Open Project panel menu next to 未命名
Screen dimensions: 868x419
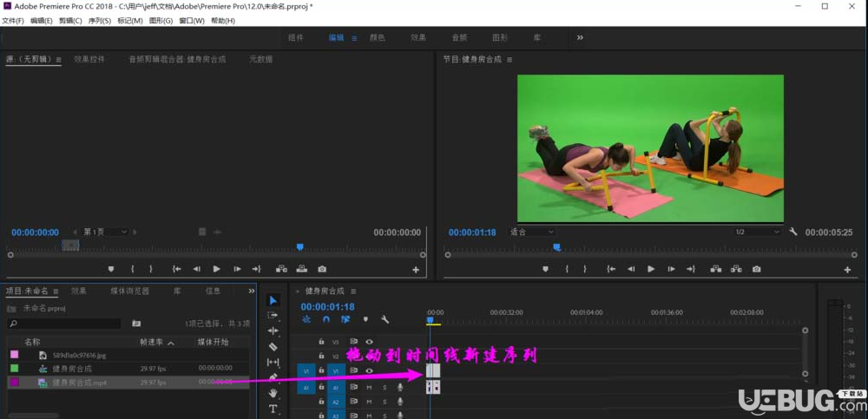point(56,291)
